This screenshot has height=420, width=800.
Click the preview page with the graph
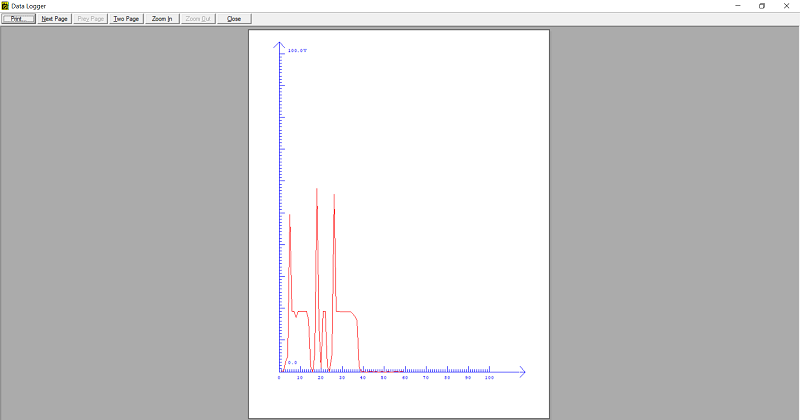click(x=399, y=224)
